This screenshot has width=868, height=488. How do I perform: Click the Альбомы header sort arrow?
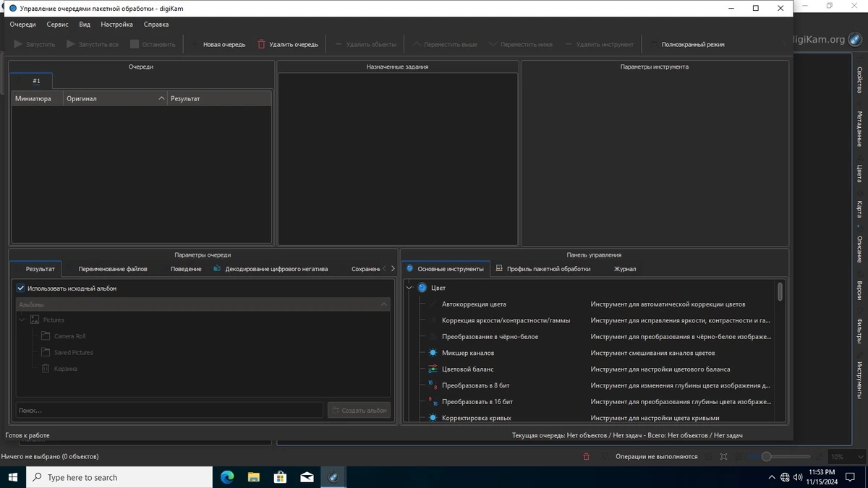click(383, 304)
